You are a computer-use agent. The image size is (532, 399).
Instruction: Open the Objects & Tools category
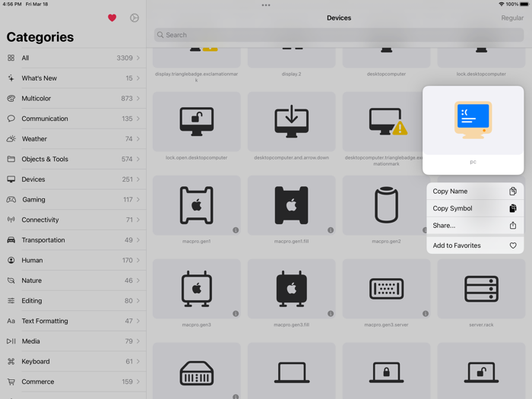[73, 159]
